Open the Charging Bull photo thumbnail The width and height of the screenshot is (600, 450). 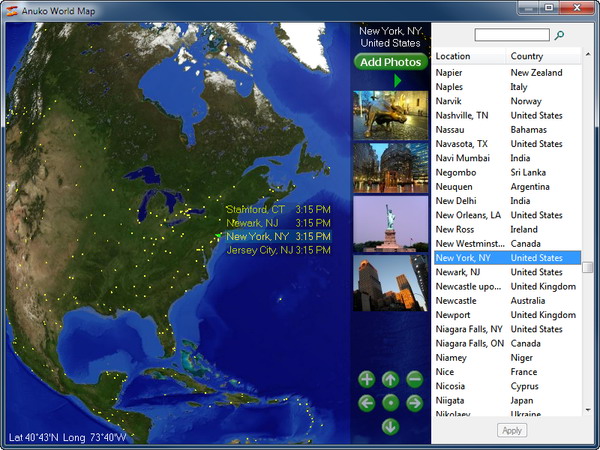tap(390, 115)
